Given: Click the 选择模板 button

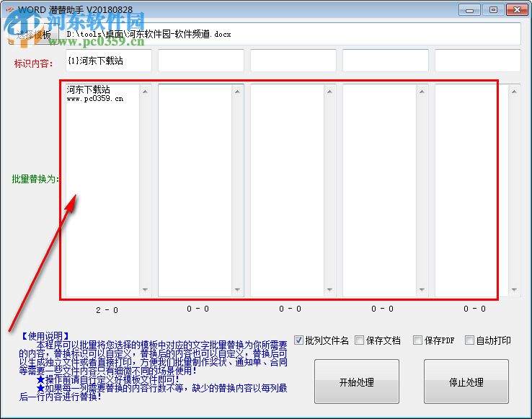Looking at the screenshot, I should tap(33, 35).
